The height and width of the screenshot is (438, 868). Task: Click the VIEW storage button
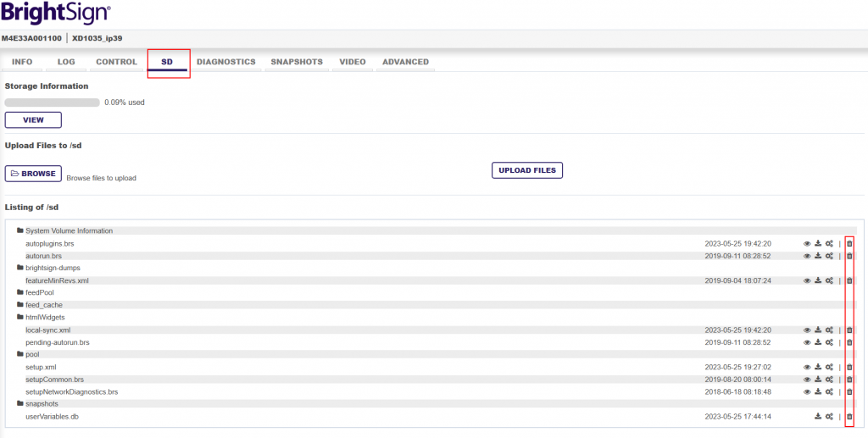point(33,120)
